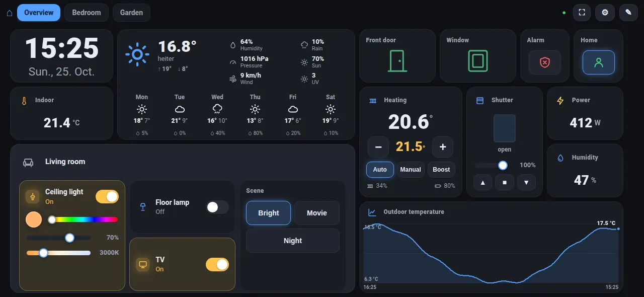The height and width of the screenshot is (297, 644).
Task: Click the color temperature slider at 3000K
Action: (58, 253)
